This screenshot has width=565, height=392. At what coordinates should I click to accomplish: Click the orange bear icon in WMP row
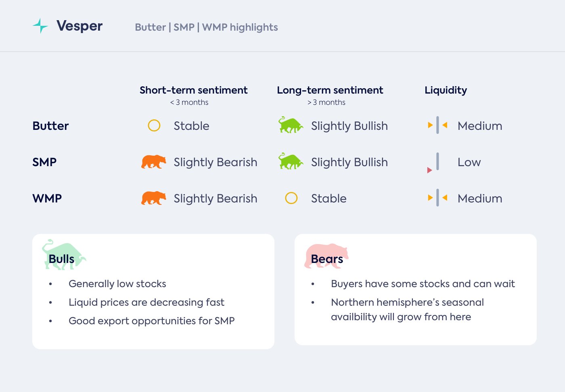153,198
